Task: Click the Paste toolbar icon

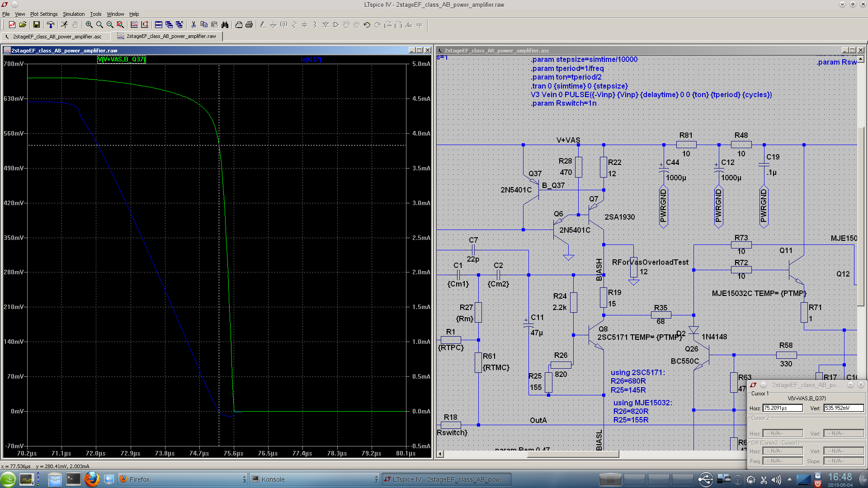Action: pos(214,25)
